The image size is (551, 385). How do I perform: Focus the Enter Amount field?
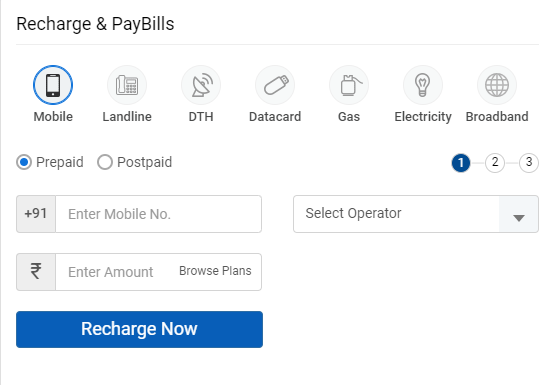tap(116, 272)
